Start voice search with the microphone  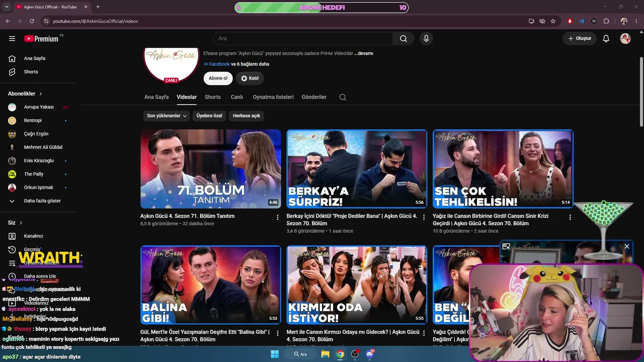(426, 39)
